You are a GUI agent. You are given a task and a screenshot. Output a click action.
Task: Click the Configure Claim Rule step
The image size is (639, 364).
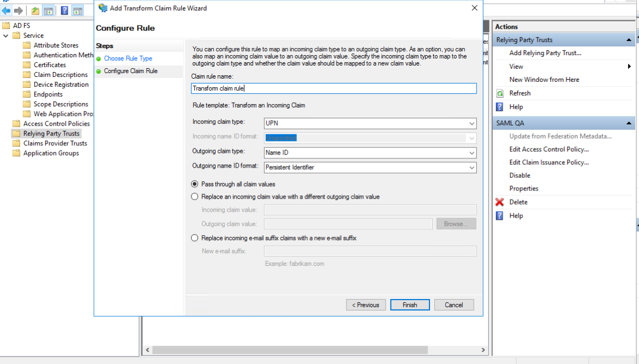(130, 71)
